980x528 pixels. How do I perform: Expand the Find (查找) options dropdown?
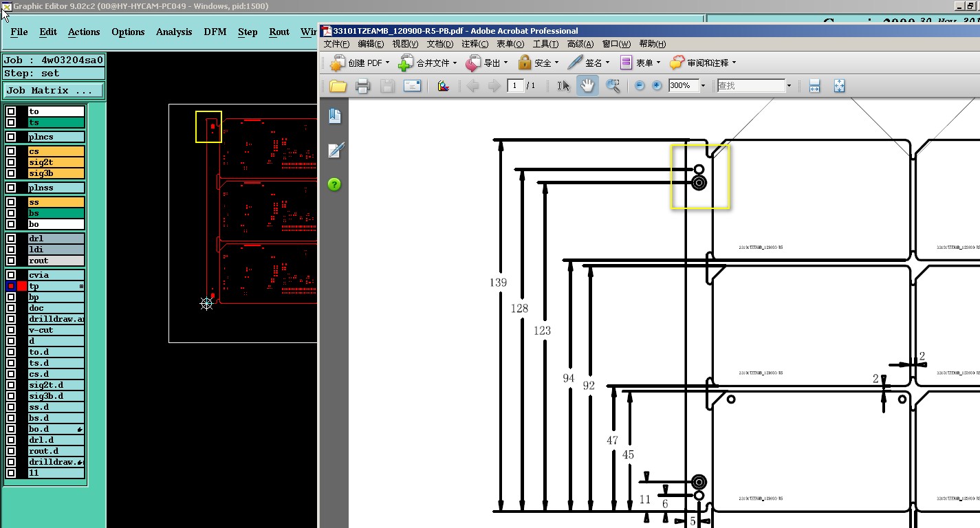tap(789, 86)
